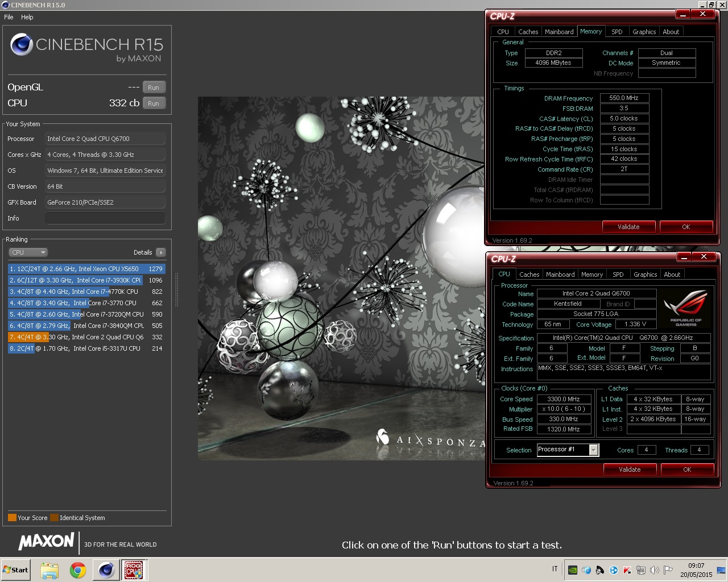Select ranking row Intel Core i7-3840QM

(86, 326)
